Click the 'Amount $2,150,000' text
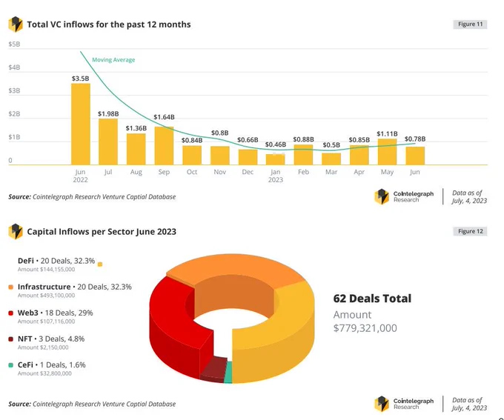The image size is (504, 420). [43, 347]
